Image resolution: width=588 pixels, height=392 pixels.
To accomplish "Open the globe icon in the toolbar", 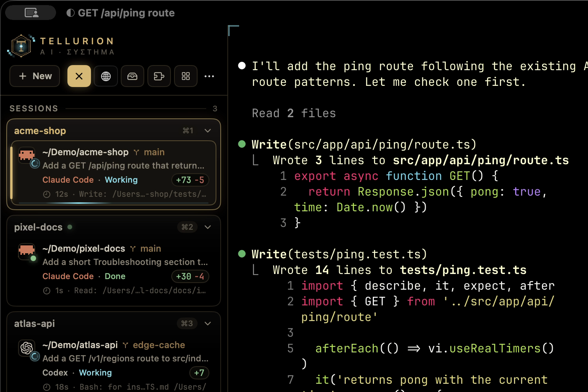I will point(106,76).
